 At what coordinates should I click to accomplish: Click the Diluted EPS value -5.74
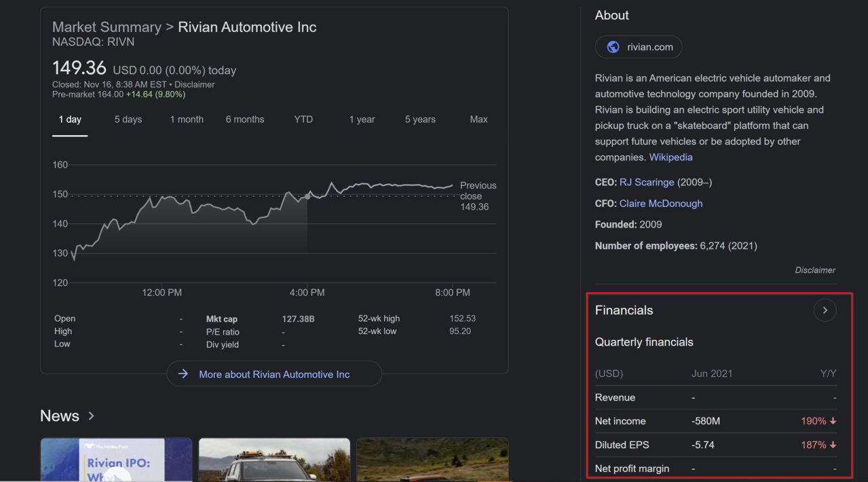[703, 445]
